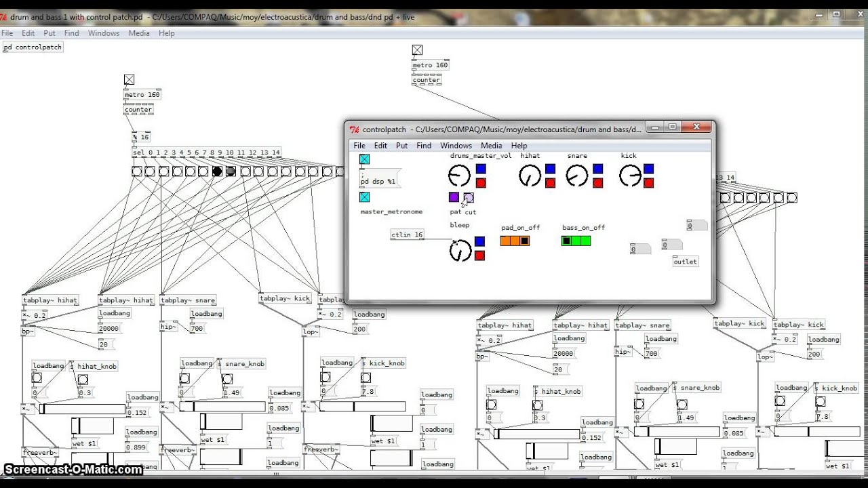
Task: Click the red square next to hihat knob
Action: (x=551, y=183)
